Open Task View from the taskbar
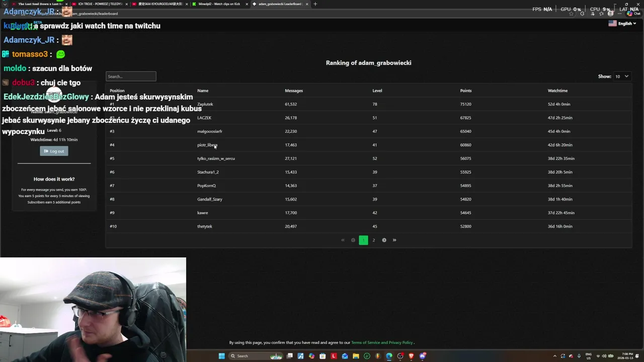The image size is (644, 362). [289, 356]
